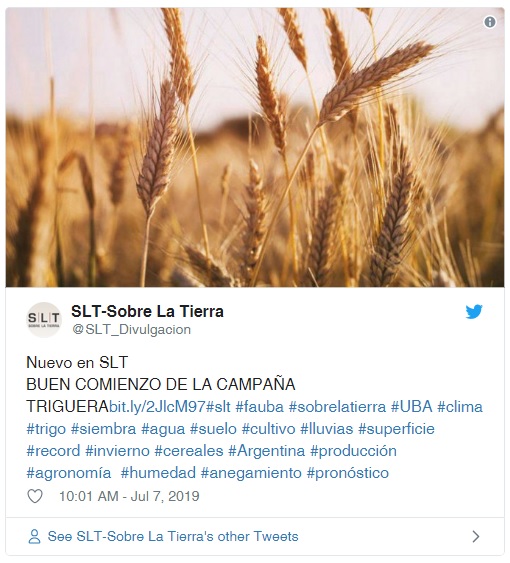Open the Twitter bird logo
This screenshot has height=563, width=510.
pos(474,312)
